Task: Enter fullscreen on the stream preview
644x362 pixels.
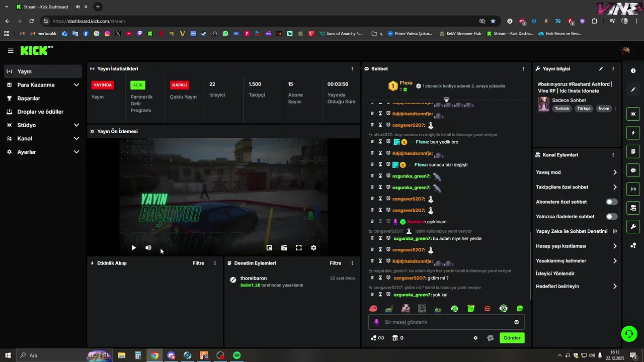Action: tap(299, 248)
